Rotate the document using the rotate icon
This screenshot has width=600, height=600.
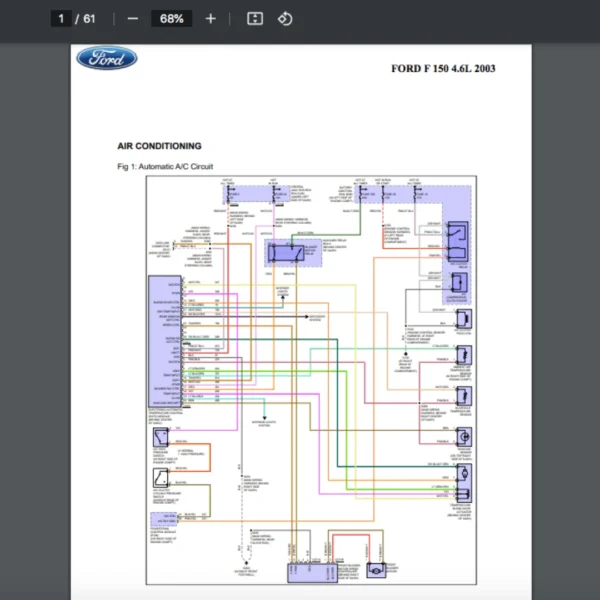(285, 19)
